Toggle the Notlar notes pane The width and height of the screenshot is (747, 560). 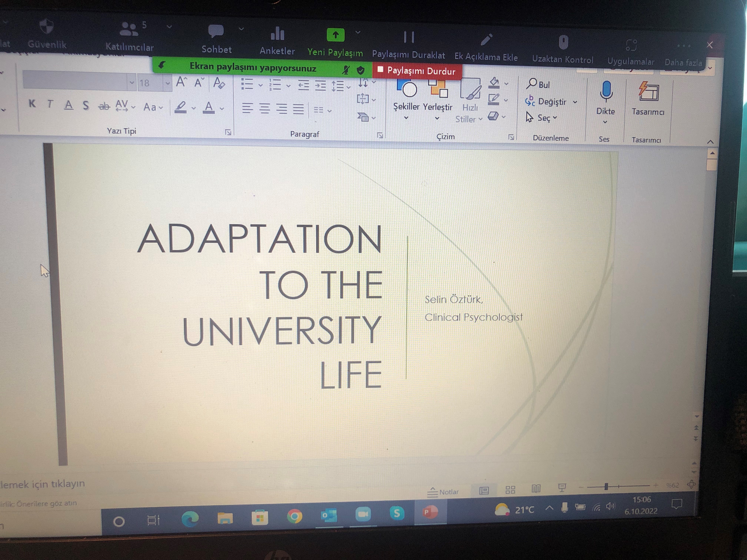[443, 492]
